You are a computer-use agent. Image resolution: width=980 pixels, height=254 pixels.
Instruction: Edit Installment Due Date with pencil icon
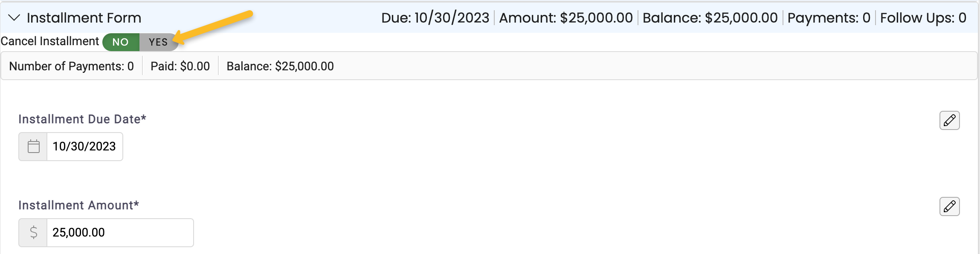coord(949,121)
